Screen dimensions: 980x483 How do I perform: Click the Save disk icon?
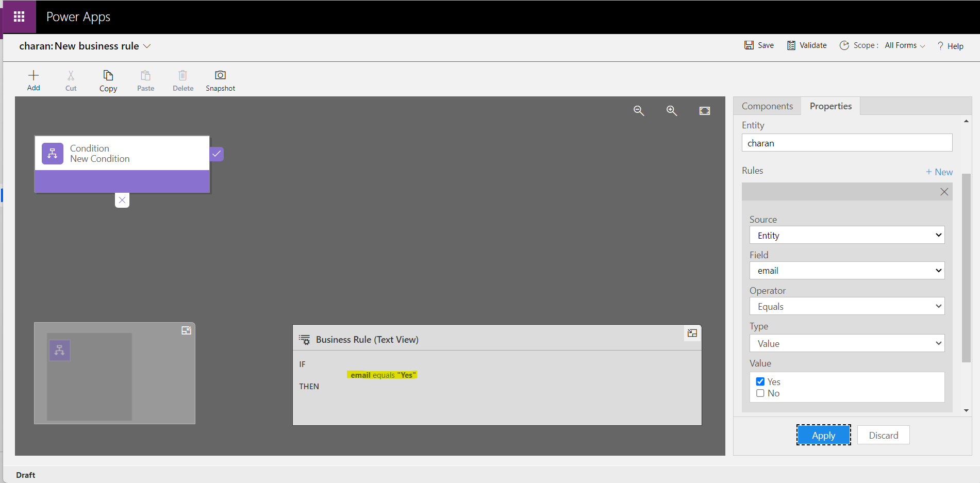point(749,45)
